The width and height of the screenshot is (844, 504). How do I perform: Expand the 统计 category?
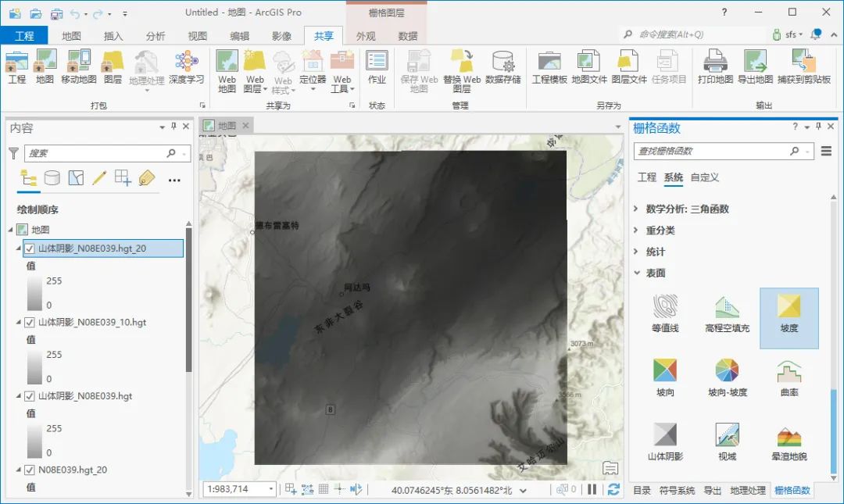click(636, 252)
